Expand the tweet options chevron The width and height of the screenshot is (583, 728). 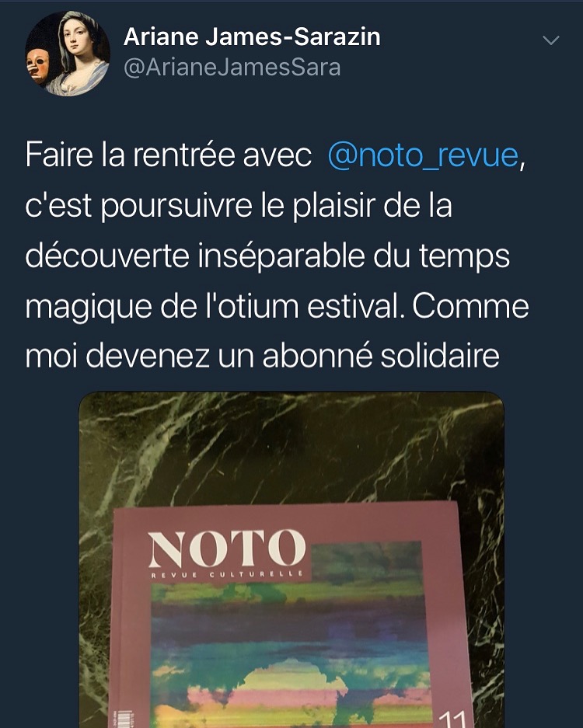[x=551, y=40]
